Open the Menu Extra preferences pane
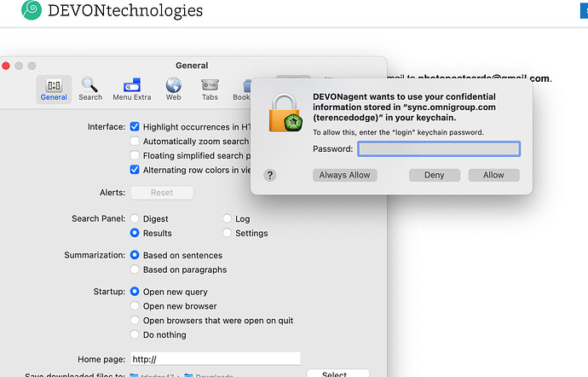The height and width of the screenshot is (377, 588). click(132, 90)
